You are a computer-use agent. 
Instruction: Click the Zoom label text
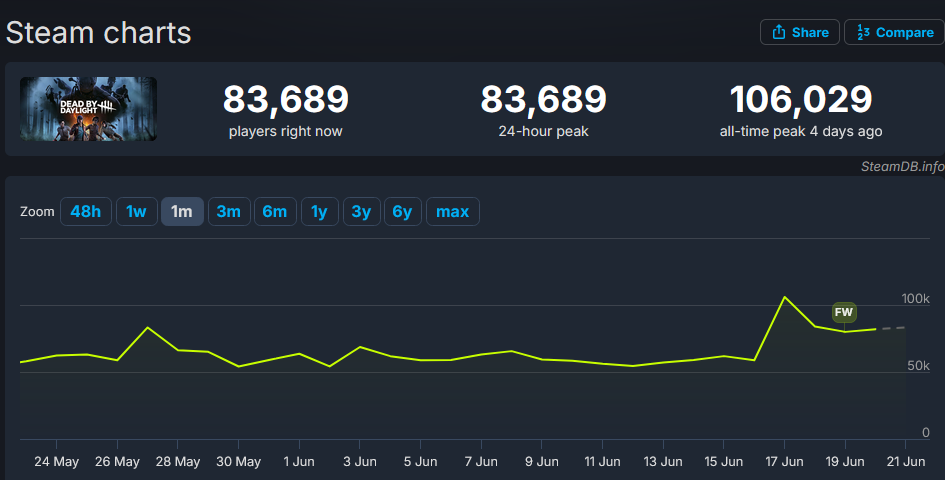tap(37, 212)
